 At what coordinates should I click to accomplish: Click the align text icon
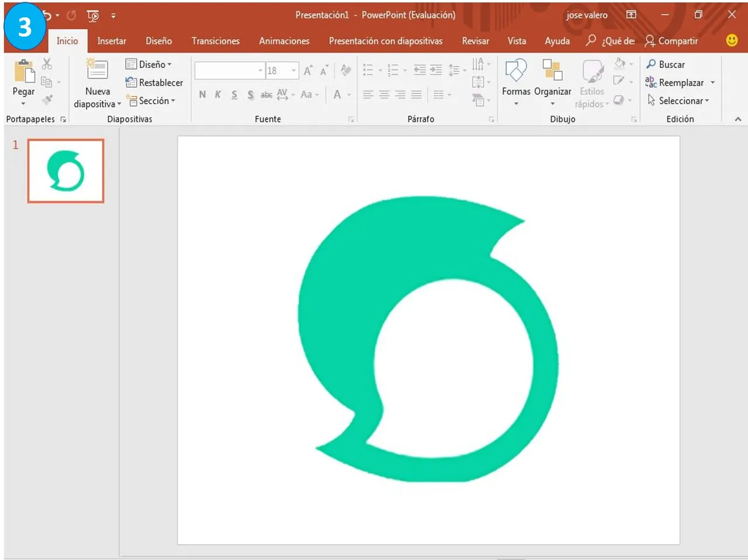tap(478, 82)
